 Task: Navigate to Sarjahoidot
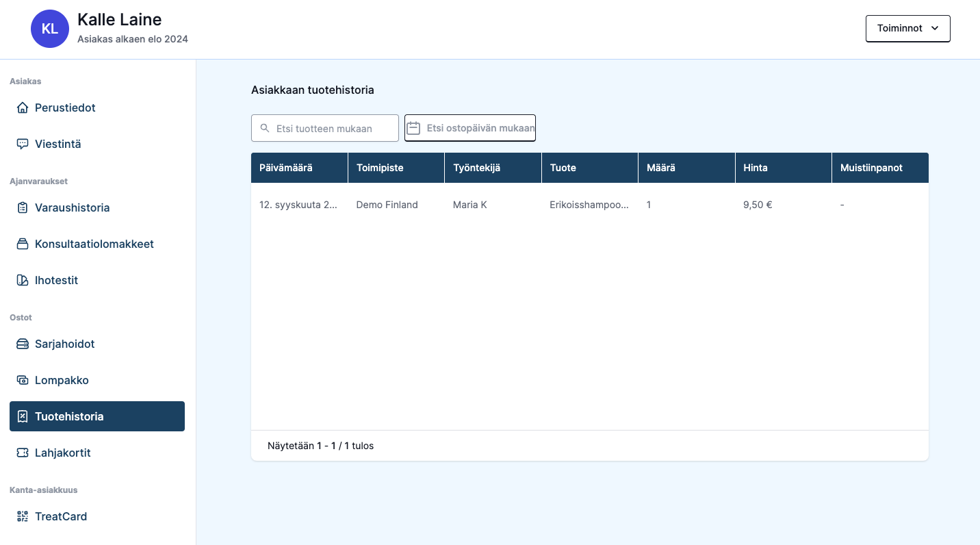coord(97,344)
